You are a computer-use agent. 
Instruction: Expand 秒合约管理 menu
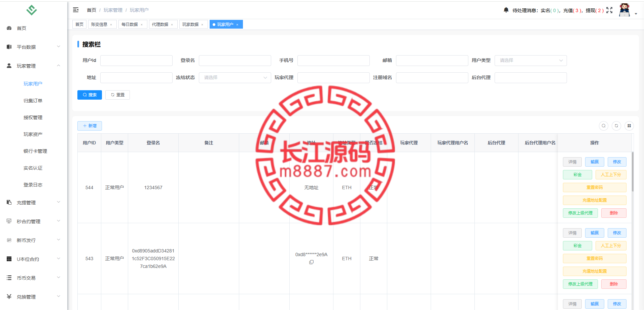pyautogui.click(x=34, y=221)
